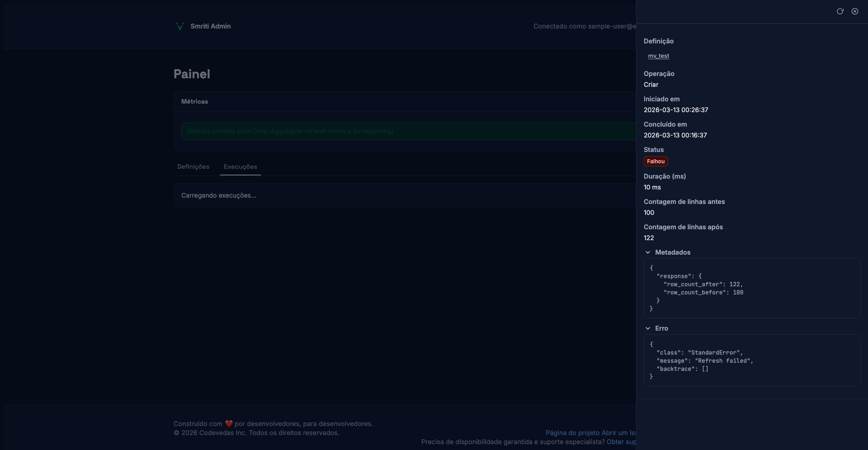The height and width of the screenshot is (450, 868).
Task: Click the Falhou status badge
Action: (656, 161)
